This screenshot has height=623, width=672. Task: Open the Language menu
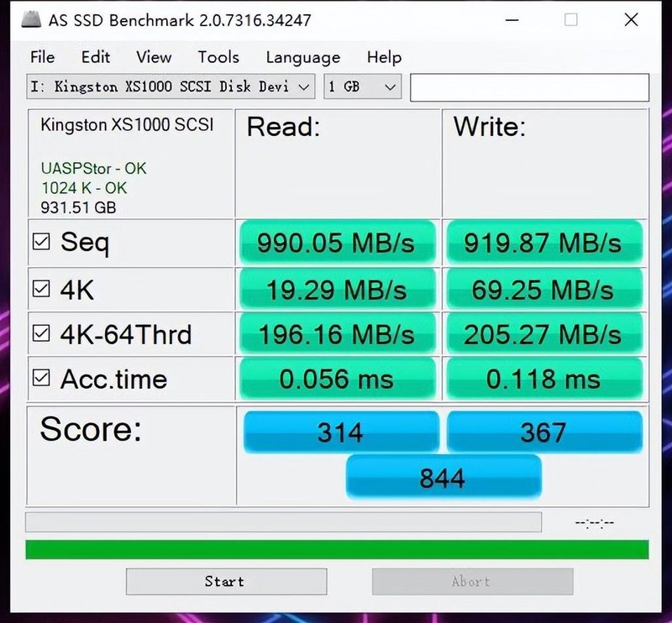pos(303,57)
